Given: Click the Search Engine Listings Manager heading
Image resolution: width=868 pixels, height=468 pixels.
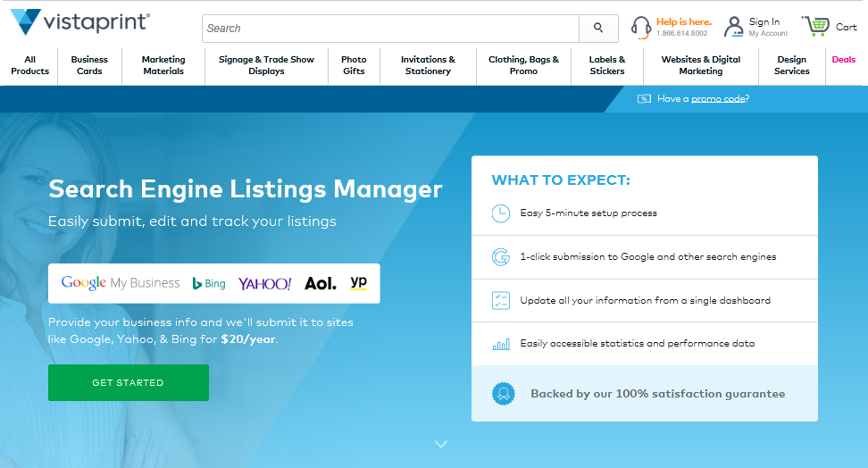Looking at the screenshot, I should tap(246, 188).
